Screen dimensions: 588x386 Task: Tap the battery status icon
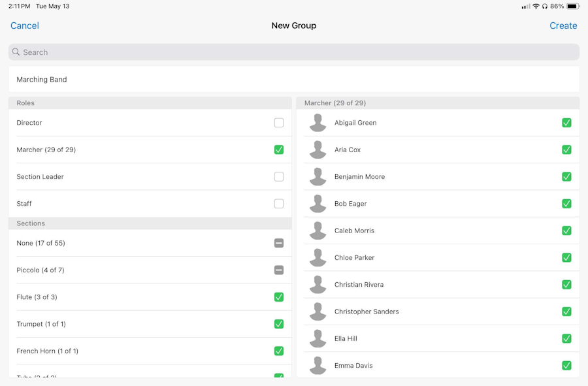click(x=573, y=7)
